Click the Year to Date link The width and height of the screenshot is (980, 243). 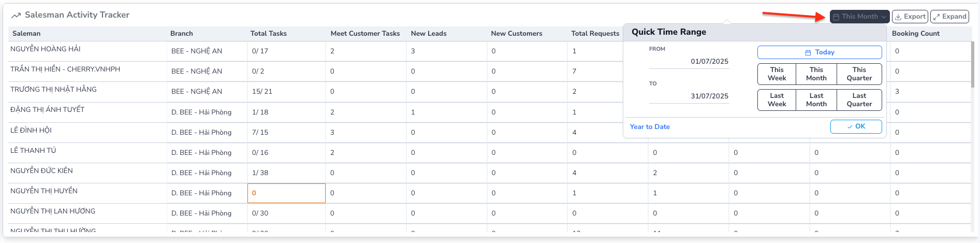(650, 127)
